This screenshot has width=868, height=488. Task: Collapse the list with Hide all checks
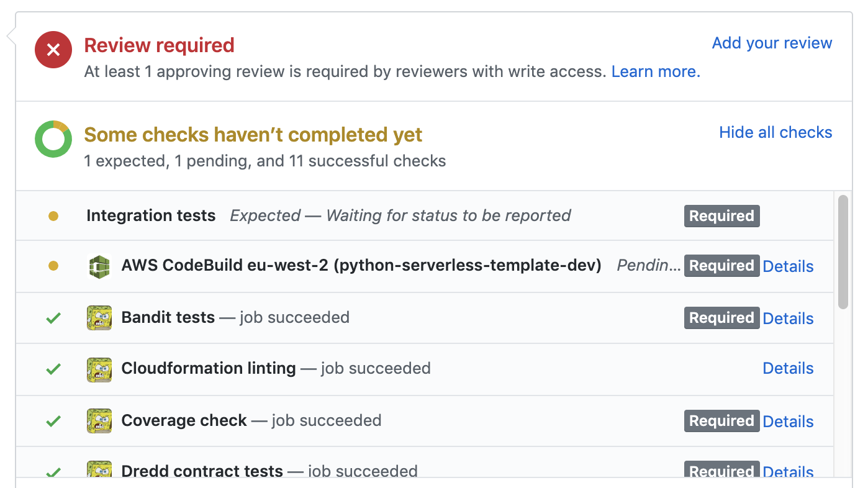[775, 132]
